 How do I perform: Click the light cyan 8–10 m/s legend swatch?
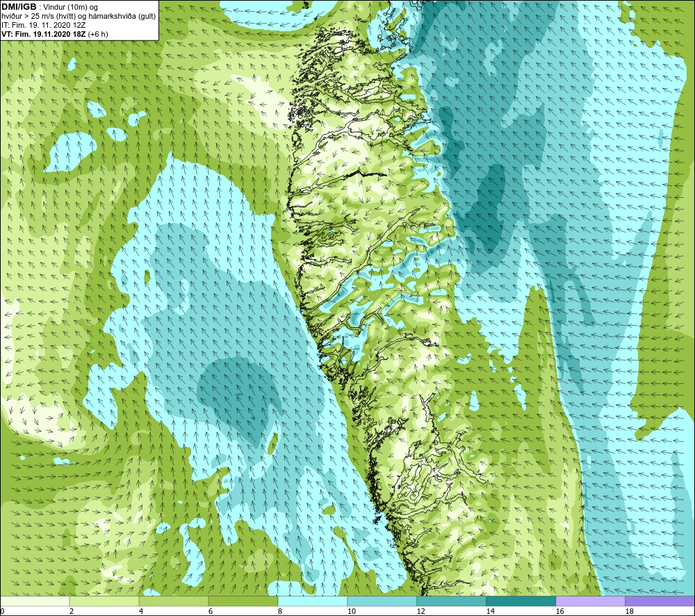click(313, 601)
